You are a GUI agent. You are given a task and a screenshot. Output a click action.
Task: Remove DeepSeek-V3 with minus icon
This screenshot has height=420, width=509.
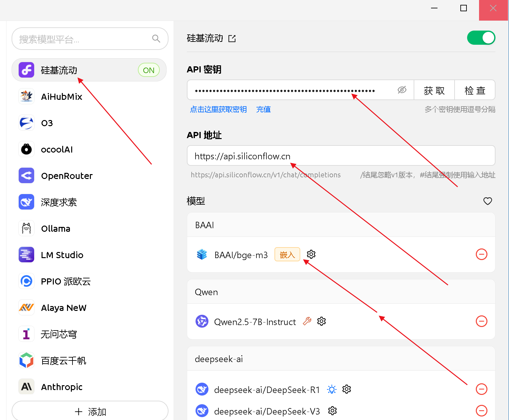[482, 411]
